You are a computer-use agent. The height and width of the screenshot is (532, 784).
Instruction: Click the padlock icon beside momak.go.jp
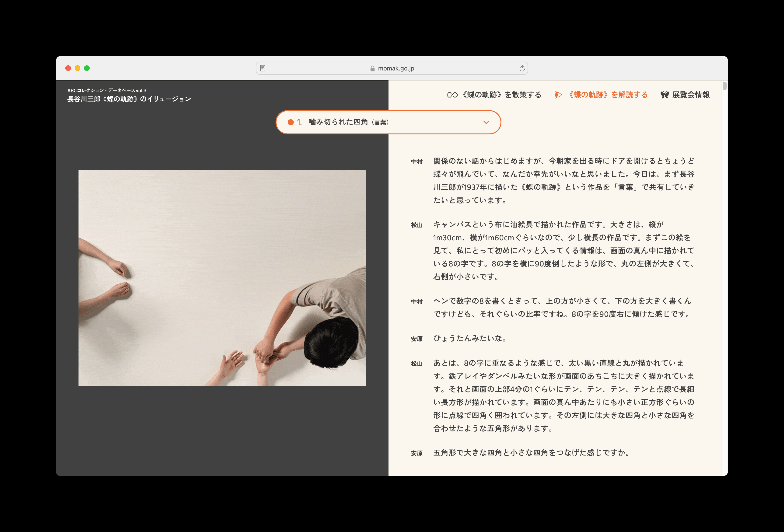(x=372, y=68)
